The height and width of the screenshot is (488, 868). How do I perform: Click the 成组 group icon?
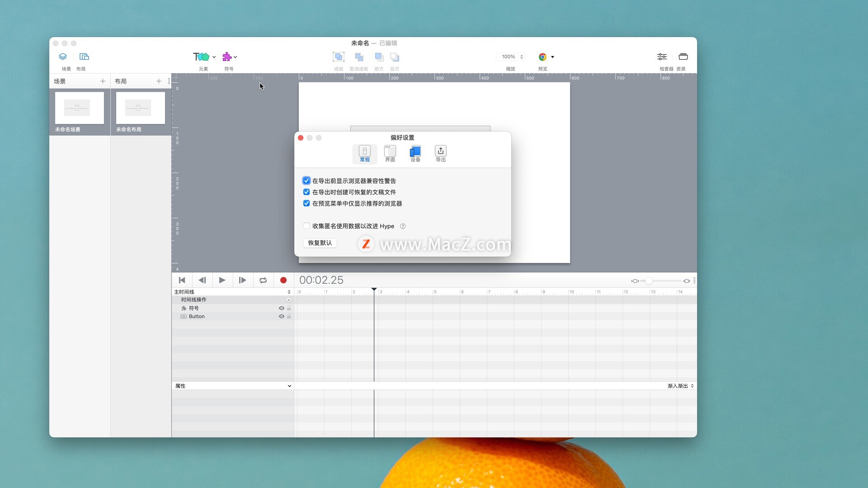[x=339, y=57]
